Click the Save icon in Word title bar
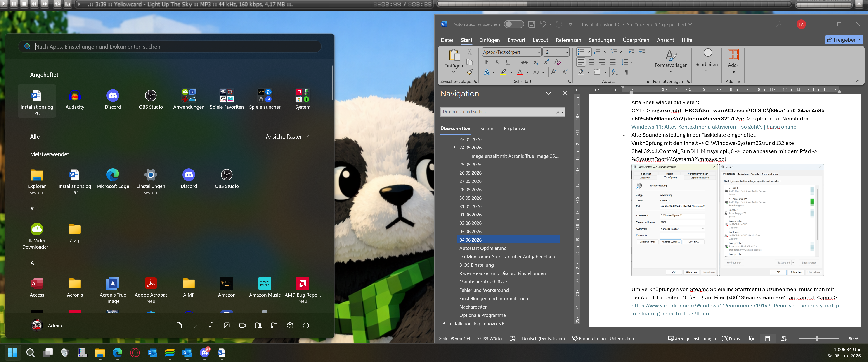 (x=531, y=24)
